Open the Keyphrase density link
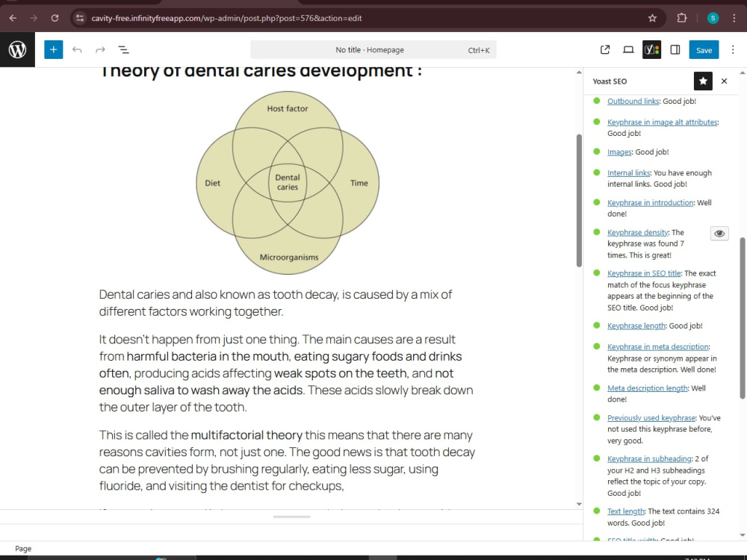Viewport: 747px width, 560px height. (x=637, y=232)
